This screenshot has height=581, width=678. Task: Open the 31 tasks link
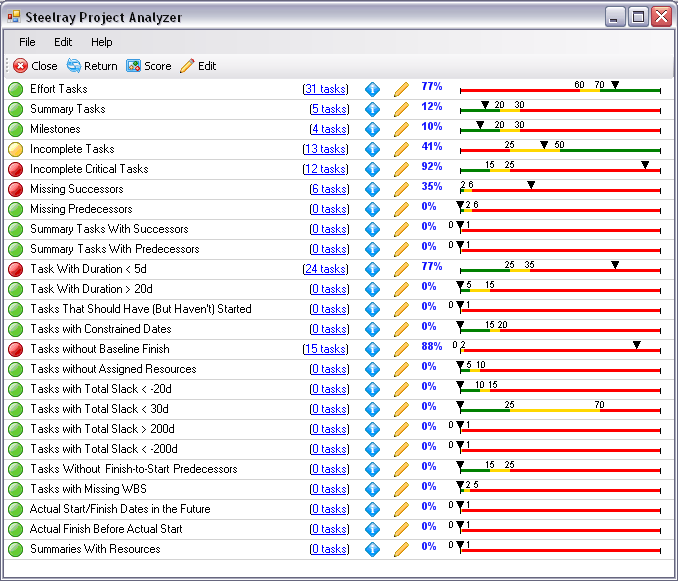point(325,89)
